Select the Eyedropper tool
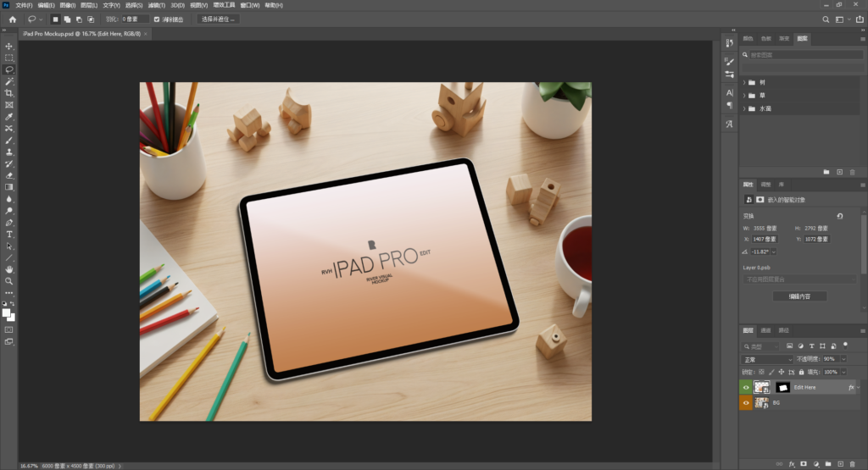Viewport: 868px width, 470px height. point(8,117)
